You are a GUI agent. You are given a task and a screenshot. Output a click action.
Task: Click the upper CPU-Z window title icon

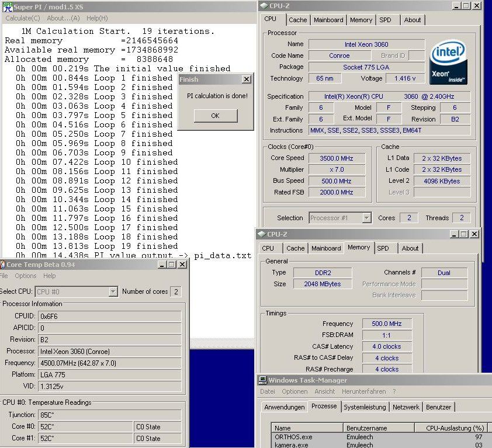click(264, 6)
